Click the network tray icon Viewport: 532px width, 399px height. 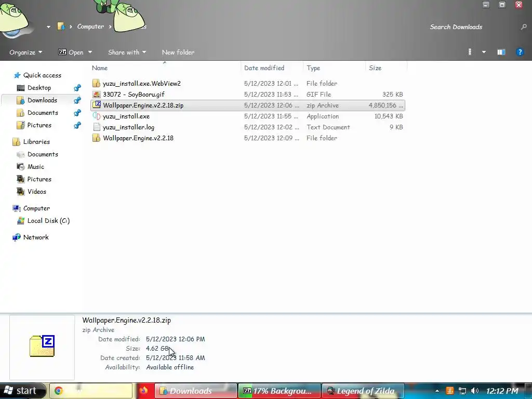tap(462, 391)
